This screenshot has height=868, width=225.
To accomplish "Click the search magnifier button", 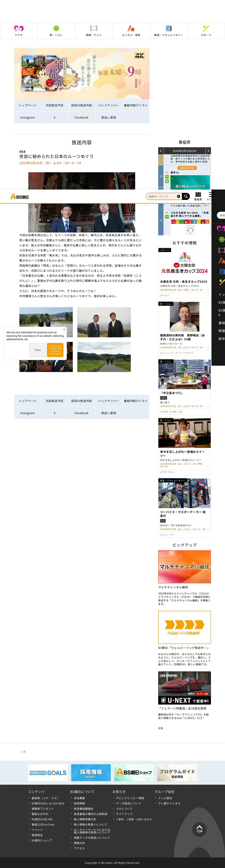I will pyautogui.click(x=186, y=196).
